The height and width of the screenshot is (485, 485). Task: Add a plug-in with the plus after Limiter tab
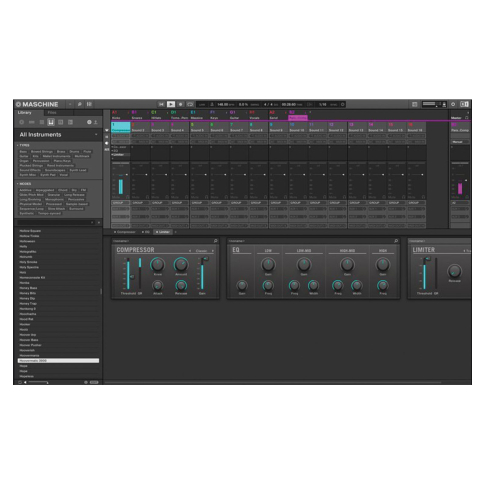click(x=175, y=232)
